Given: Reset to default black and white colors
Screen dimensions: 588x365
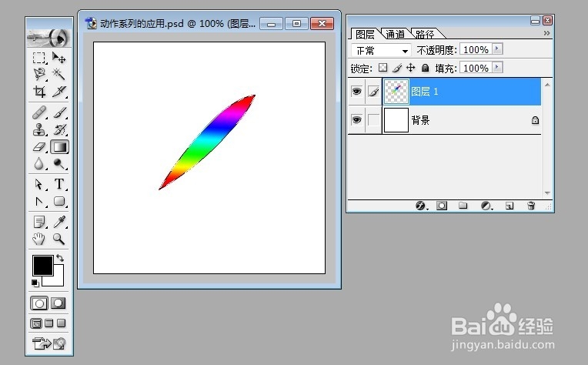Looking at the screenshot, I should coord(35,283).
